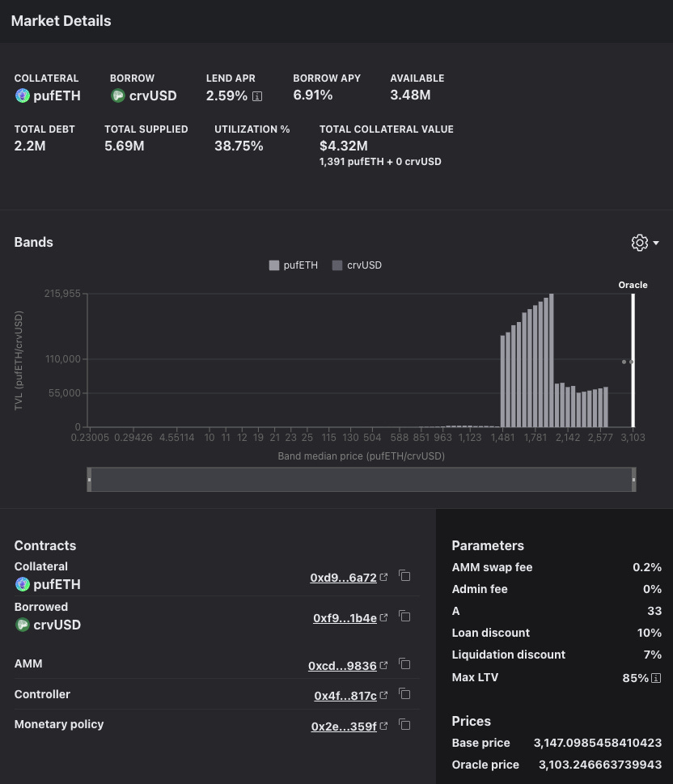Viewport: 673px width, 784px height.
Task: Click the white Oracle price line in chart
Action: [x=633, y=360]
